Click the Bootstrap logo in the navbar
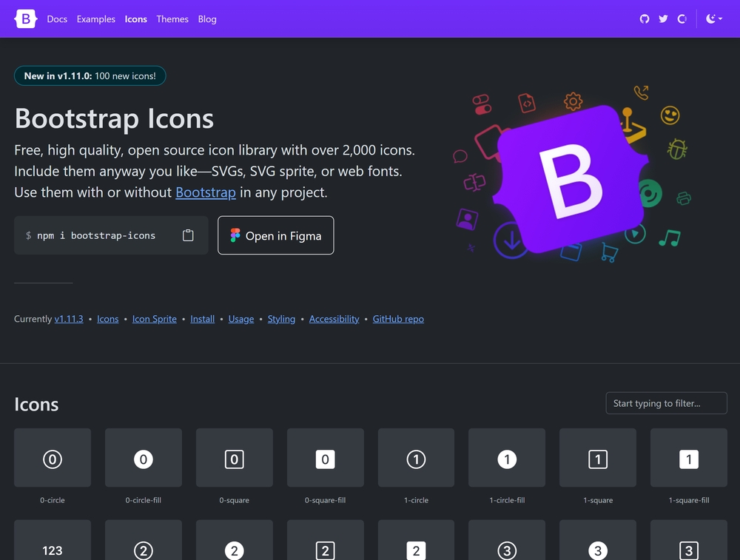The width and height of the screenshot is (740, 560). (25, 19)
